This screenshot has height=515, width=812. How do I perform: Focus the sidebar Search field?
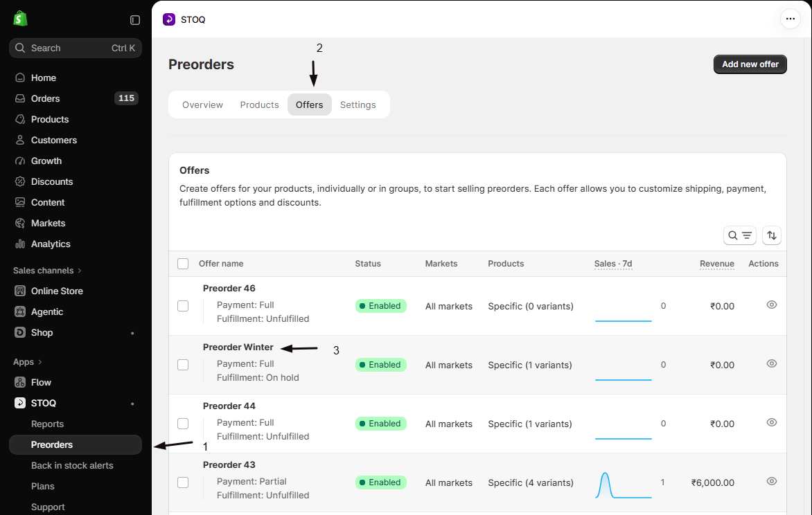tap(76, 48)
